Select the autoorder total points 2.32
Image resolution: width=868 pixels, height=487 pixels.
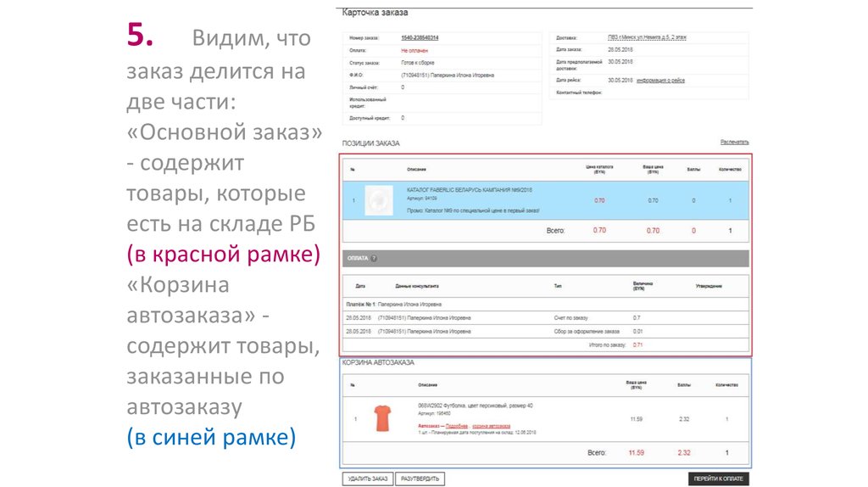coord(684,453)
